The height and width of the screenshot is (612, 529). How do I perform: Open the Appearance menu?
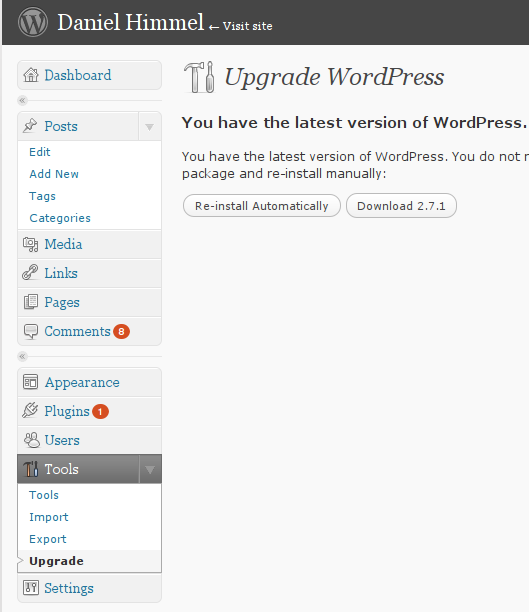(89, 382)
